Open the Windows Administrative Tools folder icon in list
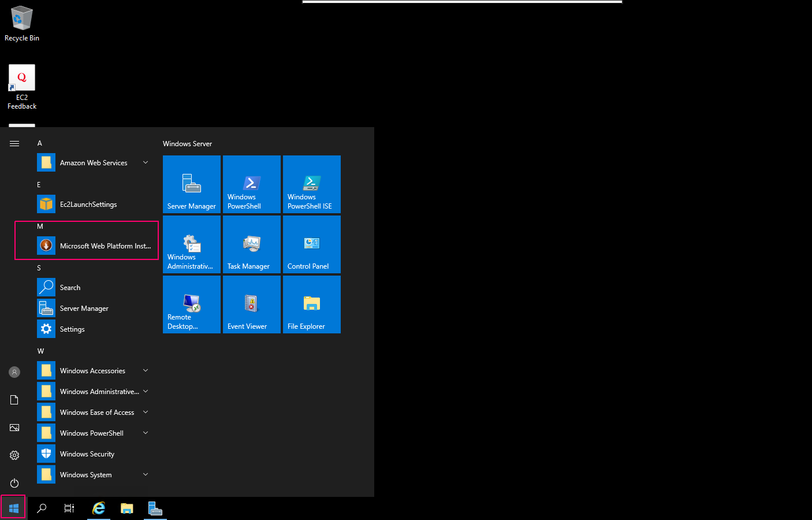The image size is (812, 520). [x=46, y=392]
